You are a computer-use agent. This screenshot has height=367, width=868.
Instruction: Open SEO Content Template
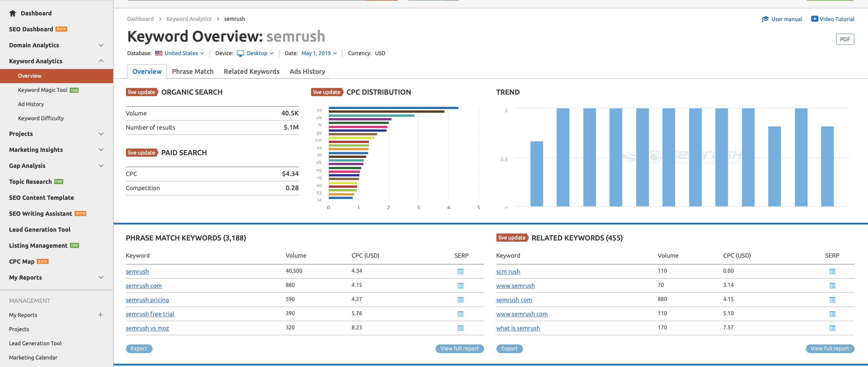point(41,197)
